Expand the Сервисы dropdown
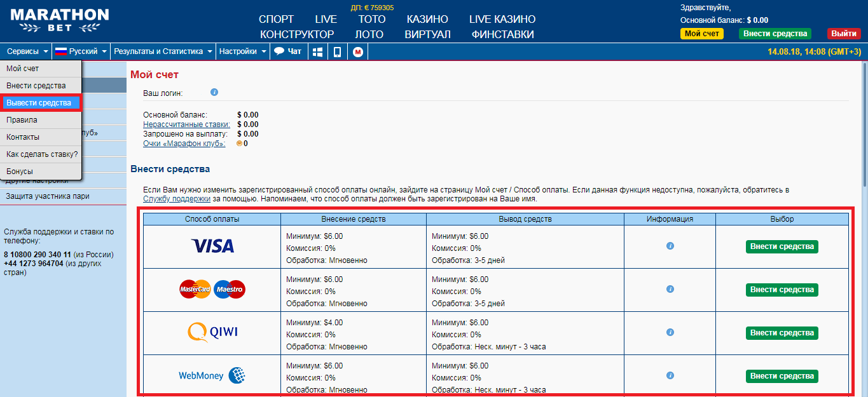 click(27, 51)
